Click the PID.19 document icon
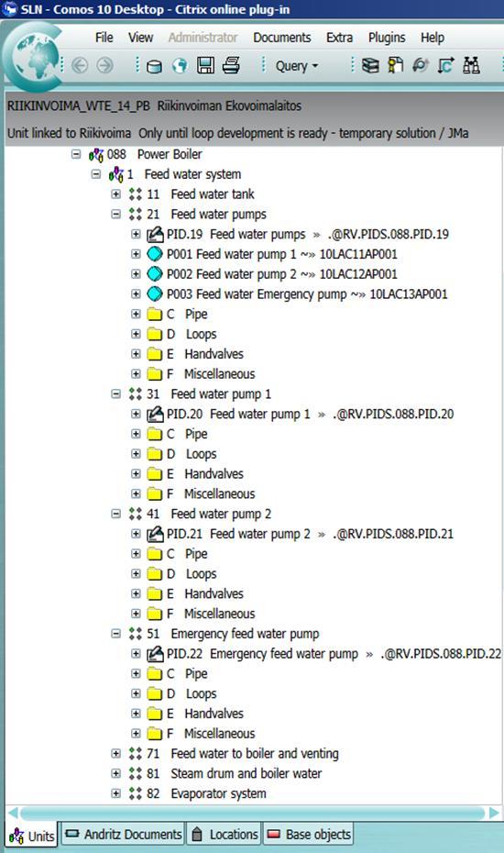 155,235
